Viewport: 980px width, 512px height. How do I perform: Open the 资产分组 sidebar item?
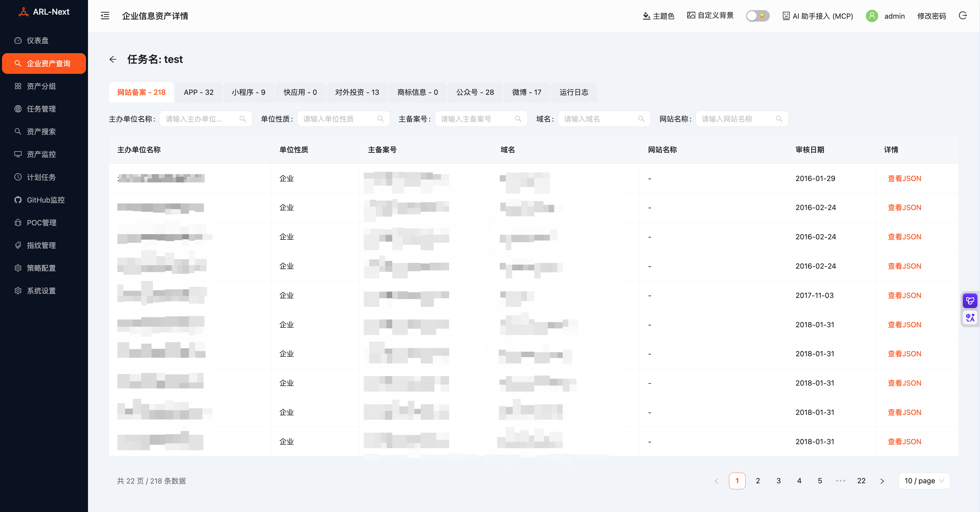(44, 86)
